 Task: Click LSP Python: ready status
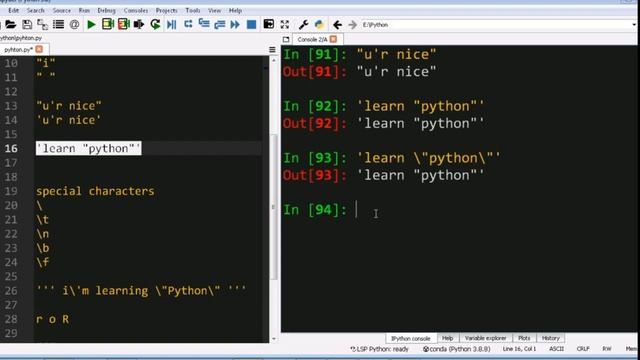pos(380,349)
